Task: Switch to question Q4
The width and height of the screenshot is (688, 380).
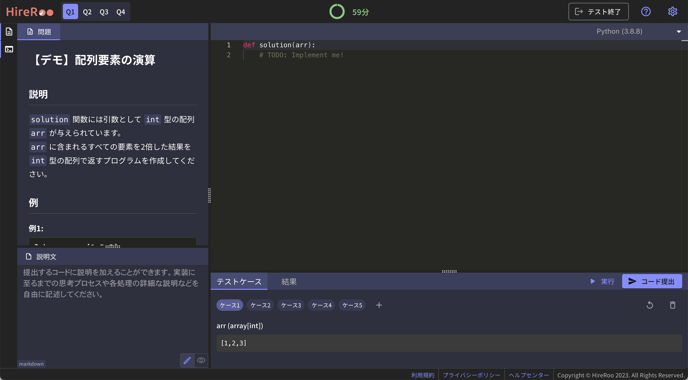Action: pyautogui.click(x=121, y=12)
